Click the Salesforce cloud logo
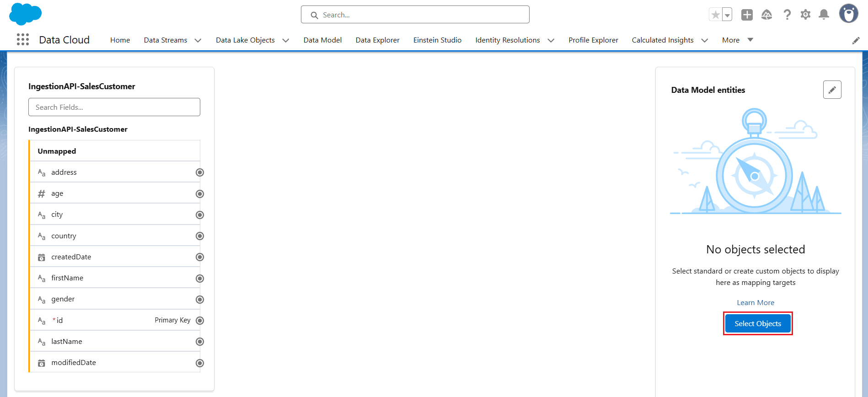 click(25, 14)
